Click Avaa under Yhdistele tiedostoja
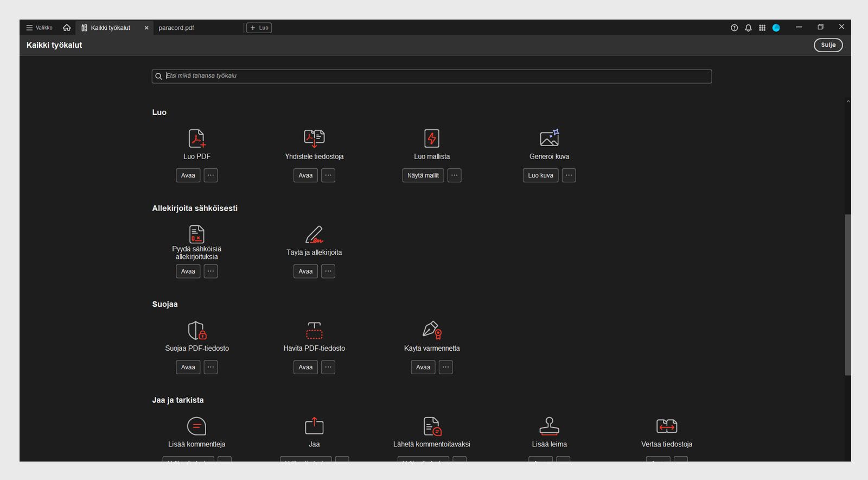 click(305, 175)
